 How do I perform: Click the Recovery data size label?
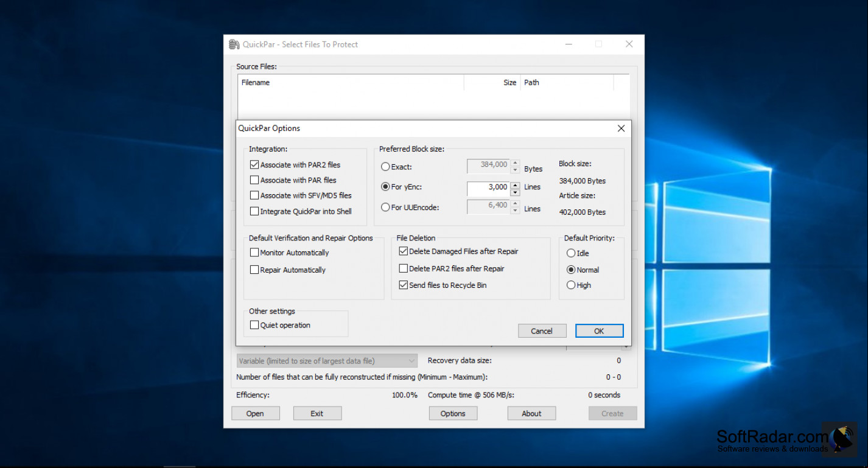tap(460, 361)
